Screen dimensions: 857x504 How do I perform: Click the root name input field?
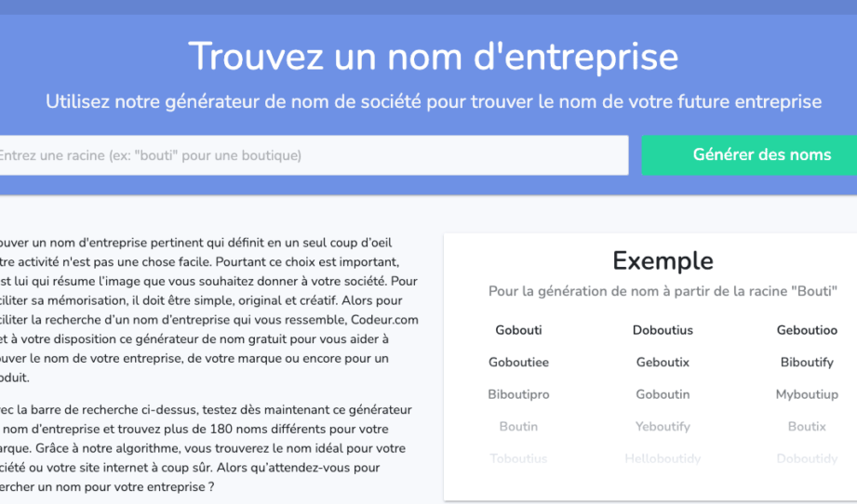[312, 155]
